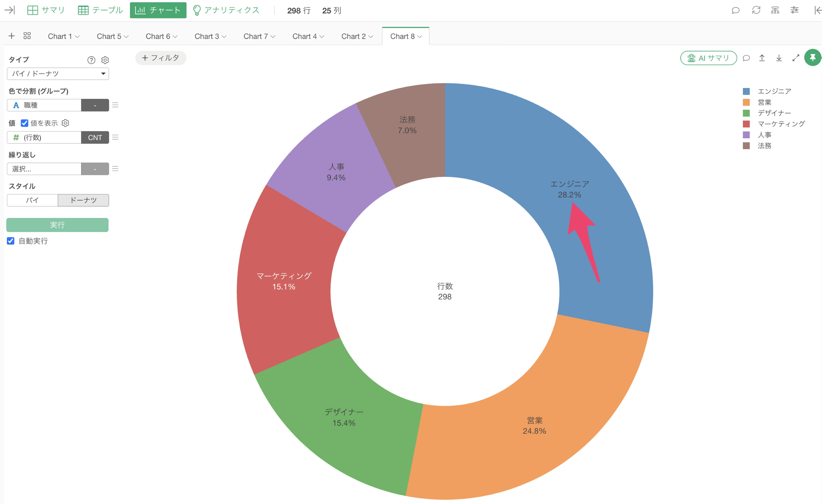Viewport: 822px width, 504px height.
Task: Disable the 自動実行 checkbox
Action: coord(11,241)
